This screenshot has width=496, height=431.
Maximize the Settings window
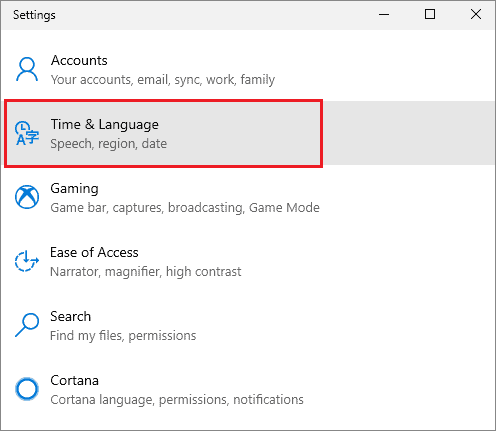pyautogui.click(x=430, y=15)
